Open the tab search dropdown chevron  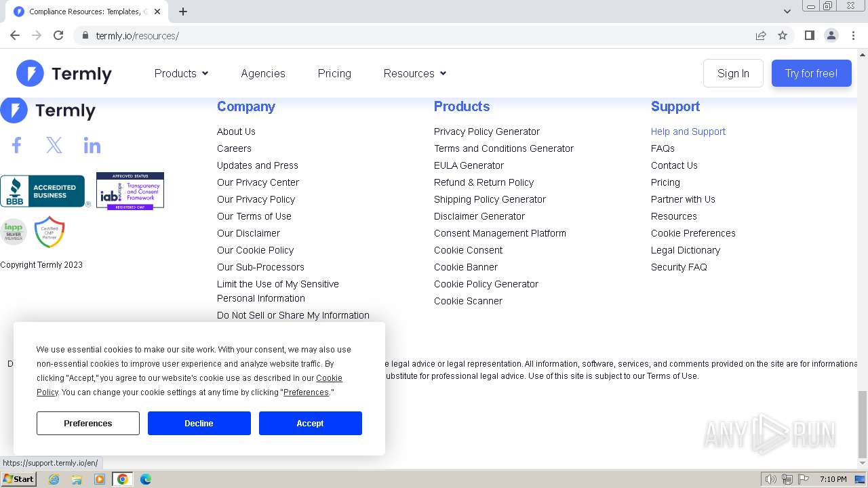pyautogui.click(x=787, y=12)
